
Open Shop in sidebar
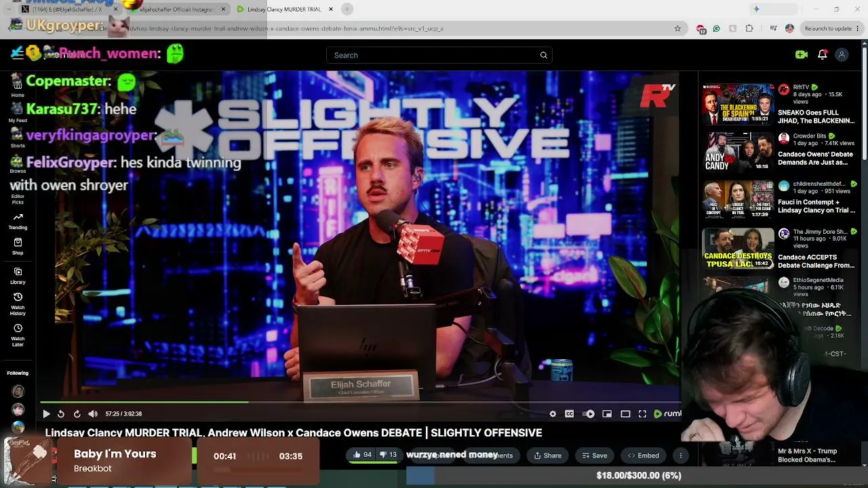tap(18, 247)
